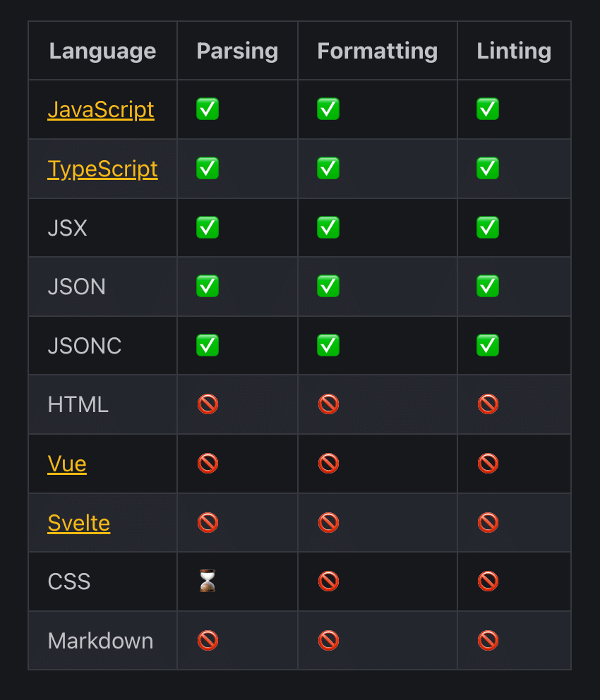Viewport: 600px width, 700px height.
Task: Click JSONC parsing green checkmark
Action: pos(208,345)
